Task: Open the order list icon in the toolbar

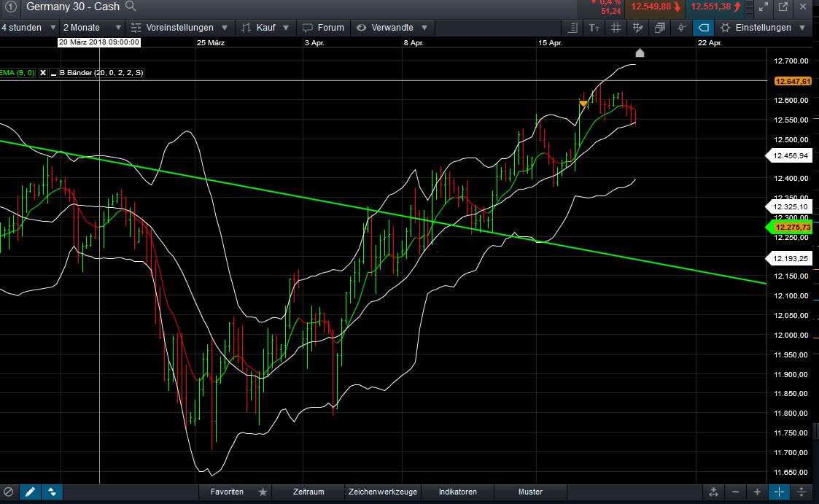Action: click(x=572, y=28)
